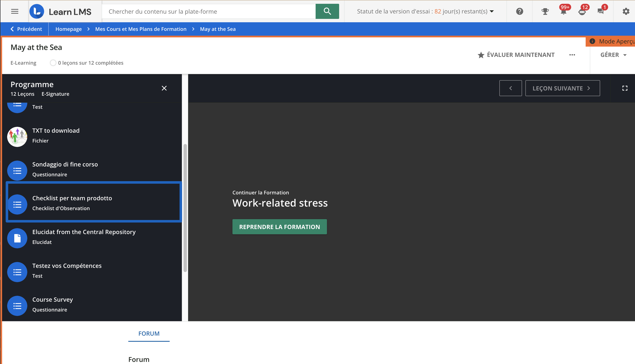
Task: Open the trophy gamification icon
Action: [545, 12]
